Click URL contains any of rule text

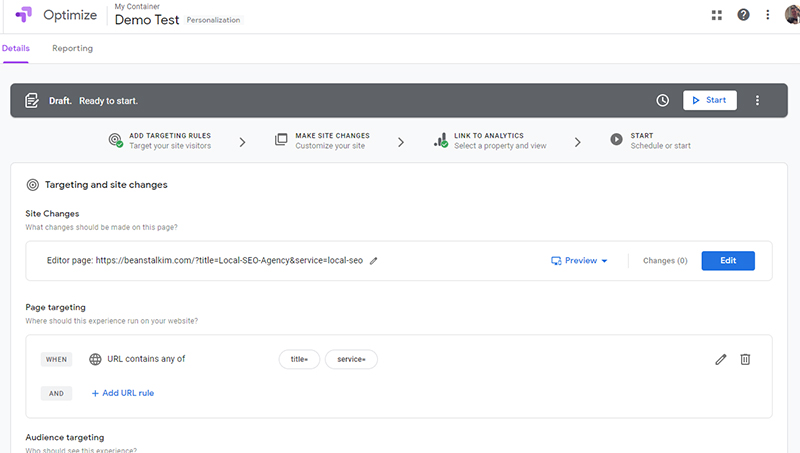point(146,359)
